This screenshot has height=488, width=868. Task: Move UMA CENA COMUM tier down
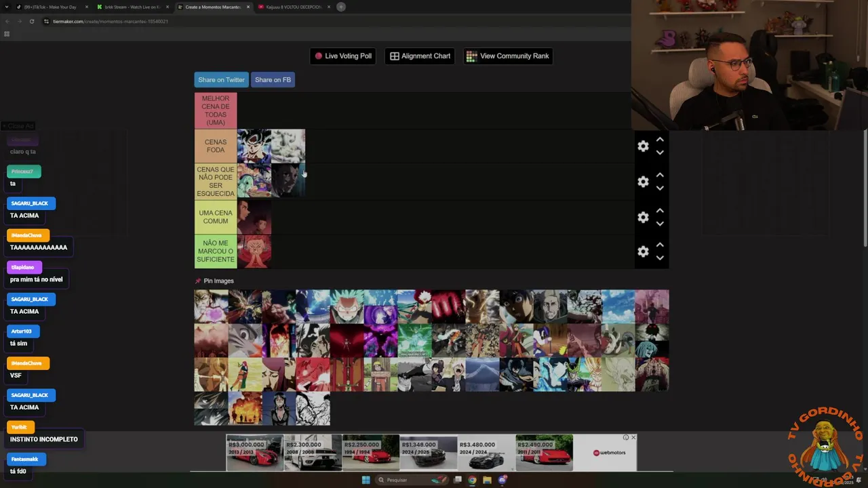pyautogui.click(x=660, y=224)
